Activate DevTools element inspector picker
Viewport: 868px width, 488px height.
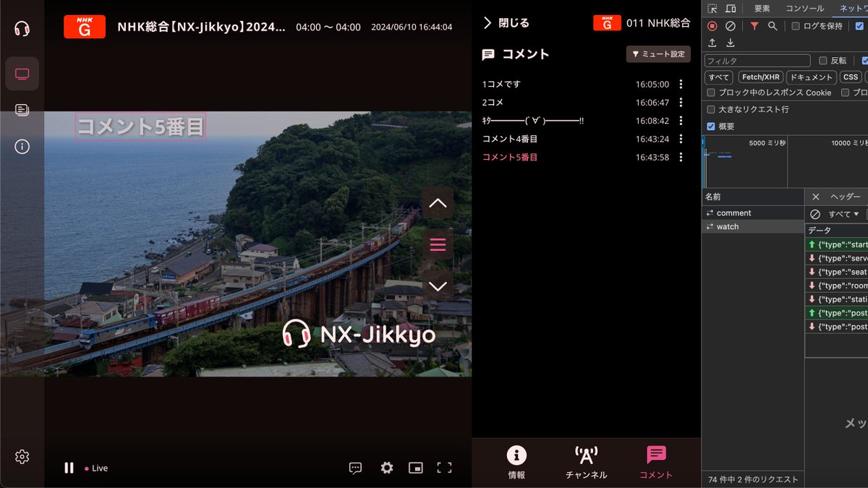click(712, 9)
